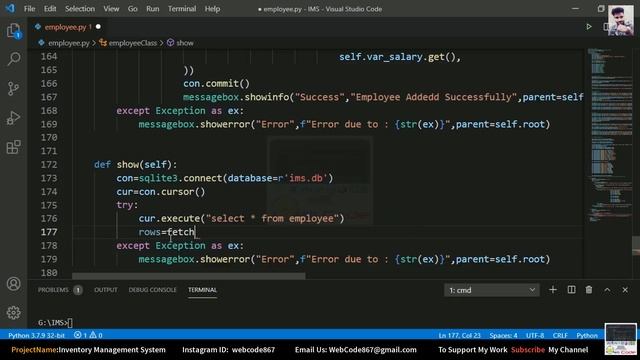
Task: Maximize the panel with the up chevron
Action: click(x=607, y=290)
